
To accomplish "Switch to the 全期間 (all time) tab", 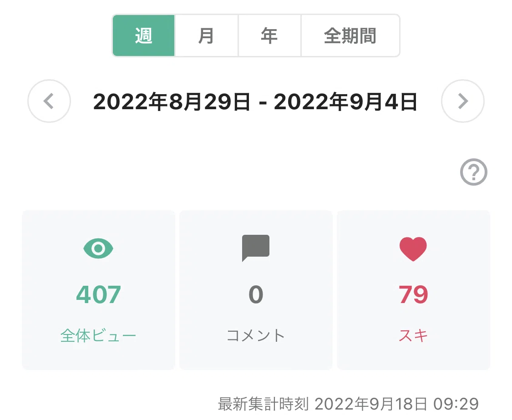I will click(350, 35).
